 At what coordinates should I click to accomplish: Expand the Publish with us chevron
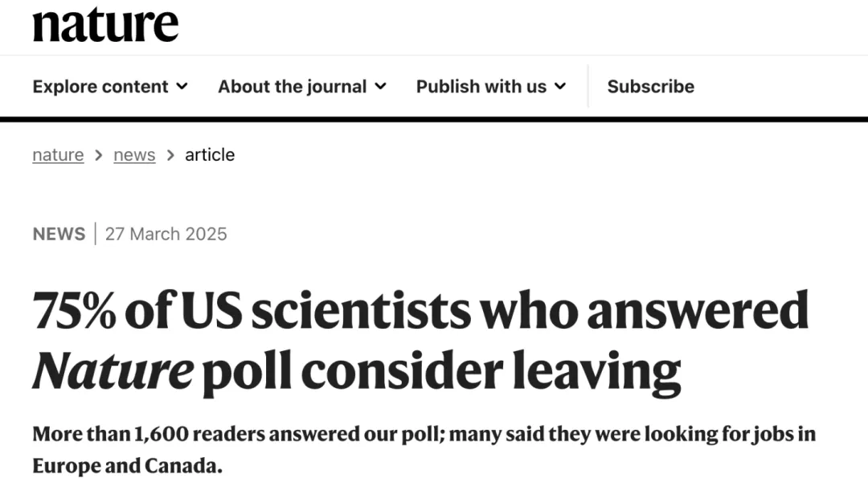560,86
